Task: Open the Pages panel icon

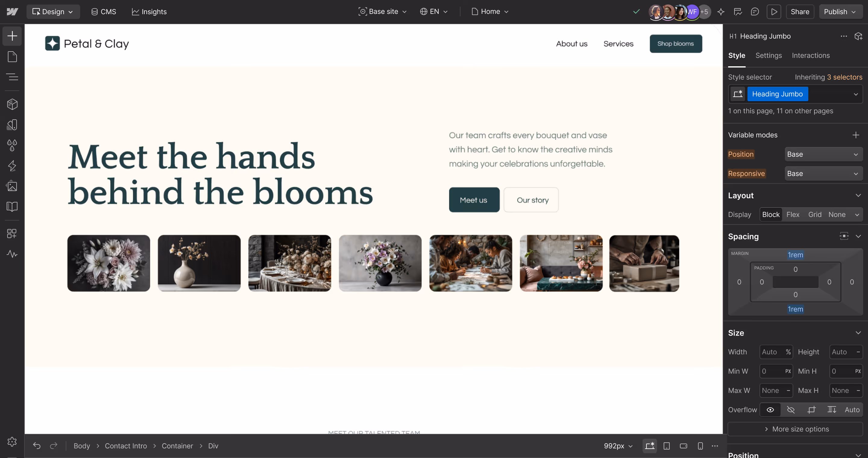Action: click(x=12, y=57)
